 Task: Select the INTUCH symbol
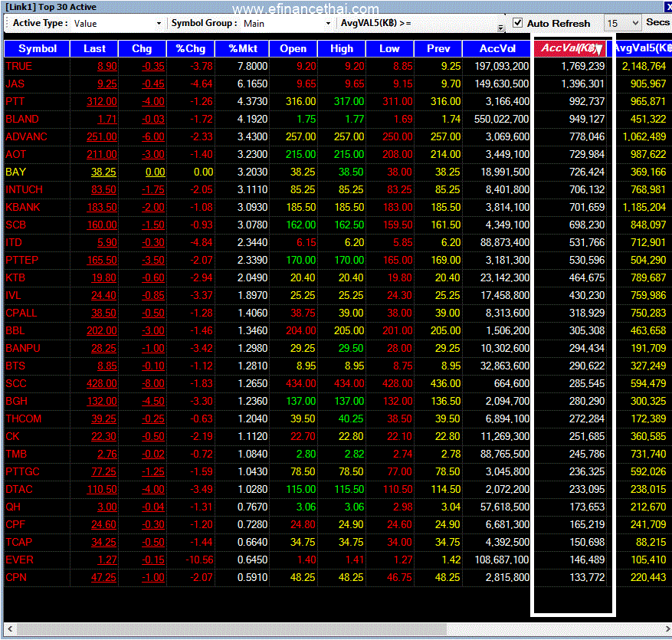tap(24, 189)
